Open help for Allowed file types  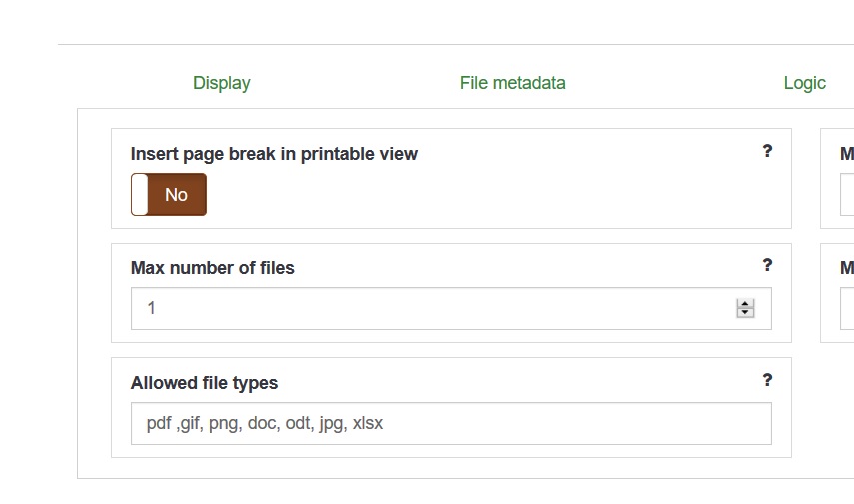767,380
